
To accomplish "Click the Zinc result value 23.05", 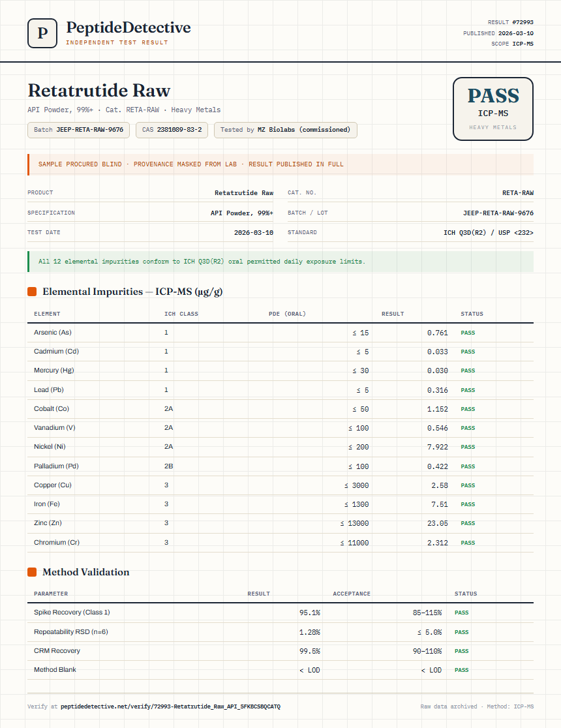I will [x=438, y=523].
